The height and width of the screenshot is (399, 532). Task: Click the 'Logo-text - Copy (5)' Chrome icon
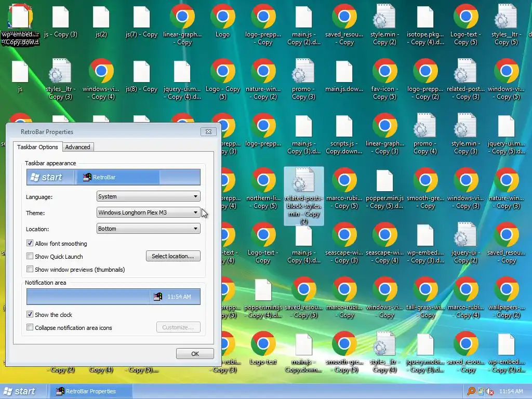click(x=466, y=16)
